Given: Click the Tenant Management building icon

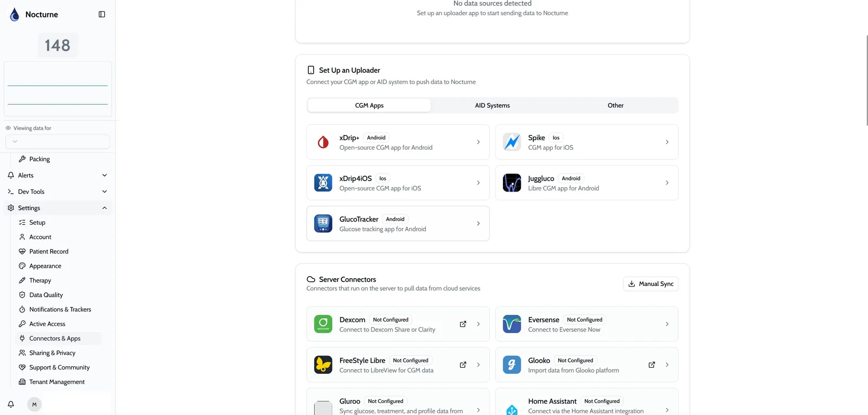Looking at the screenshot, I should 22,382.
